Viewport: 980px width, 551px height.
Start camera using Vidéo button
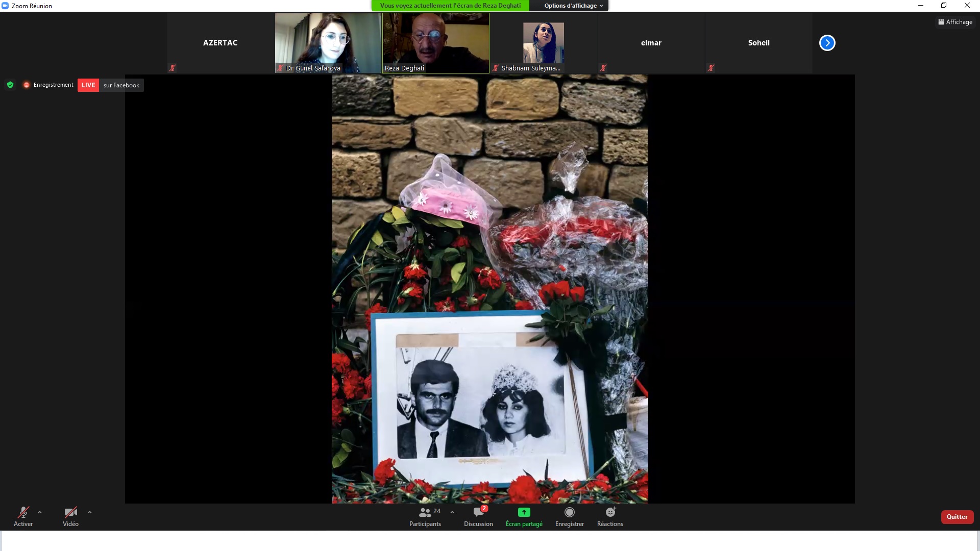click(70, 516)
